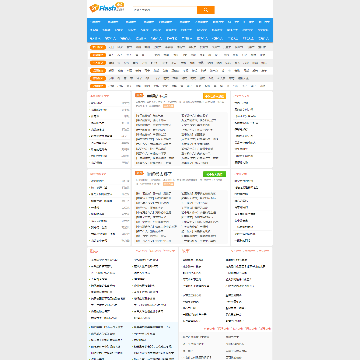Click the Flash site logo

pyautogui.click(x=106, y=8)
